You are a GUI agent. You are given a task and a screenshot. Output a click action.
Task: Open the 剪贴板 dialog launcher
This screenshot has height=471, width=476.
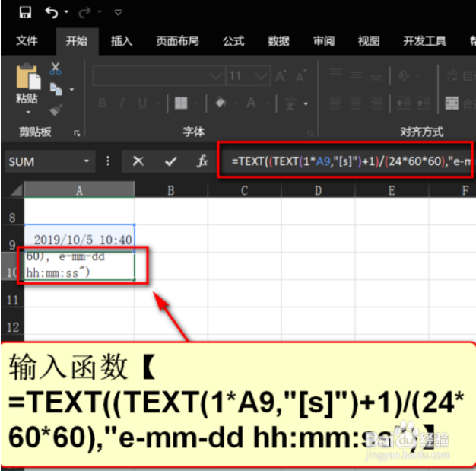tap(77, 133)
